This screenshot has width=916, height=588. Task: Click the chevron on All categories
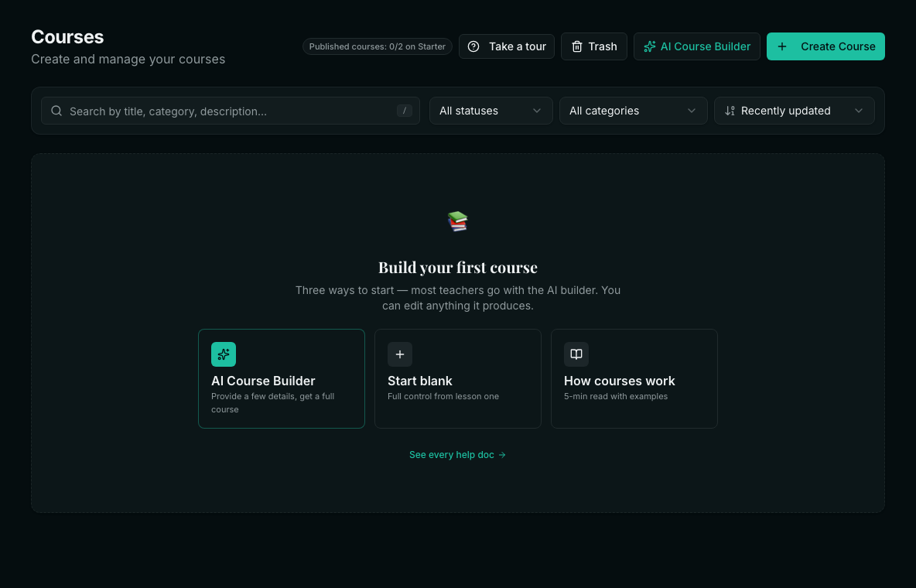692,111
